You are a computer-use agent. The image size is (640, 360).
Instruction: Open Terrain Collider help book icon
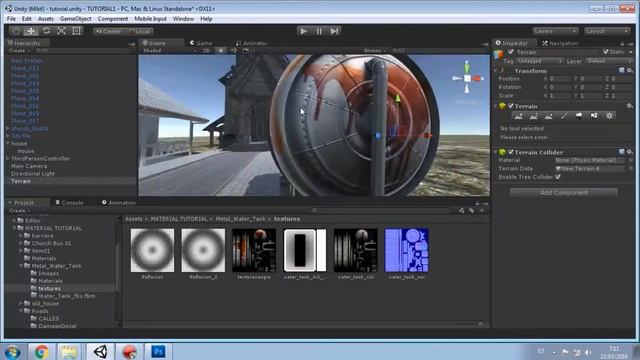point(622,152)
